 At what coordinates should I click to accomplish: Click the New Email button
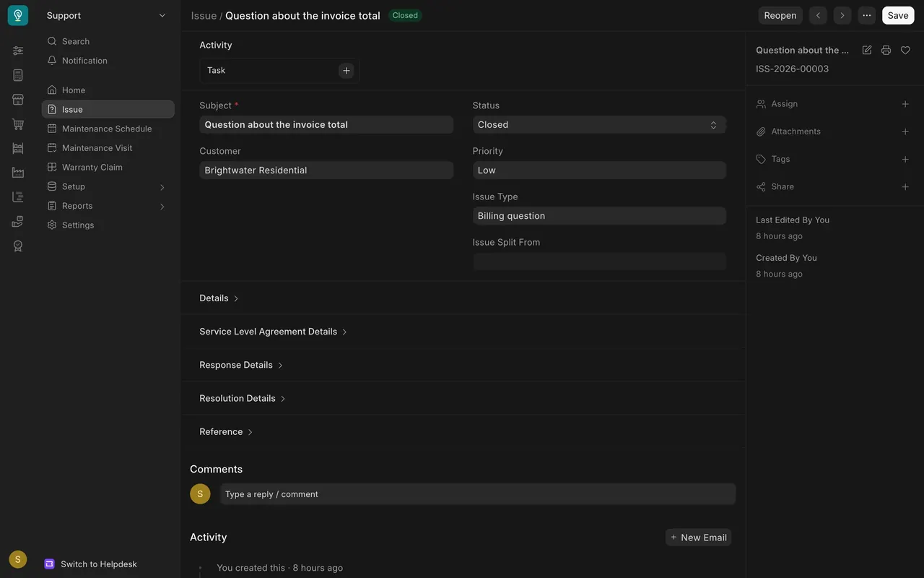(698, 538)
